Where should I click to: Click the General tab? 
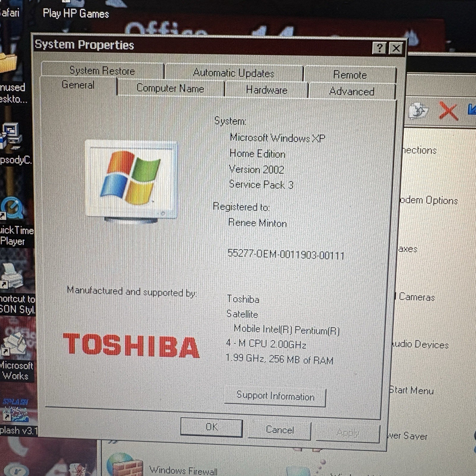click(78, 85)
